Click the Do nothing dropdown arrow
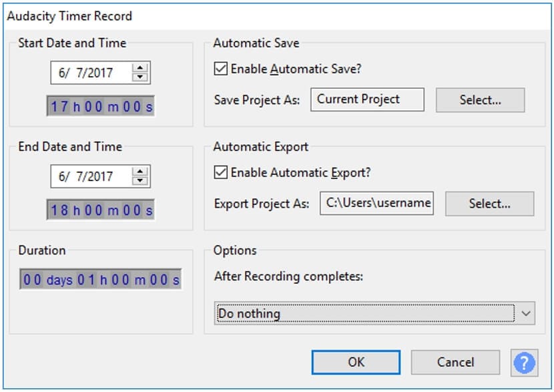Image resolution: width=554 pixels, height=392 pixels. [x=527, y=313]
